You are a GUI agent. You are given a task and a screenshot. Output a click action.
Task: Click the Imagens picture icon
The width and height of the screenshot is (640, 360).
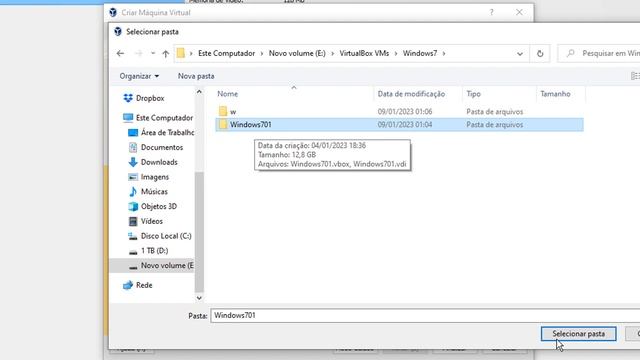click(x=133, y=177)
